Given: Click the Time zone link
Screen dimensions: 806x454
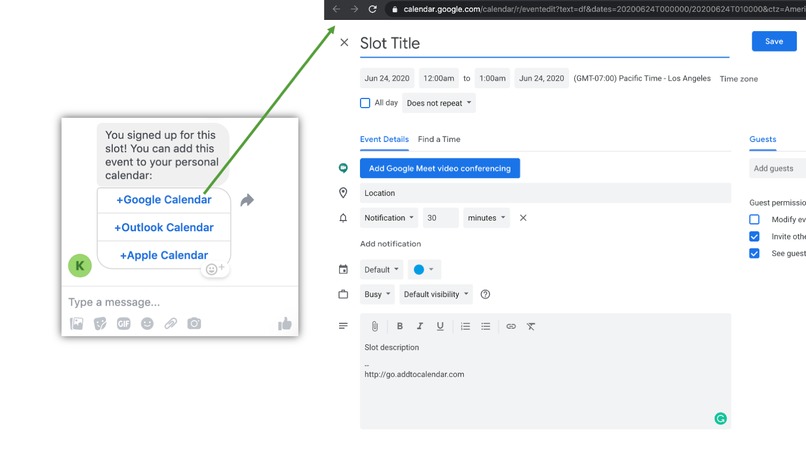Looking at the screenshot, I should pos(739,79).
